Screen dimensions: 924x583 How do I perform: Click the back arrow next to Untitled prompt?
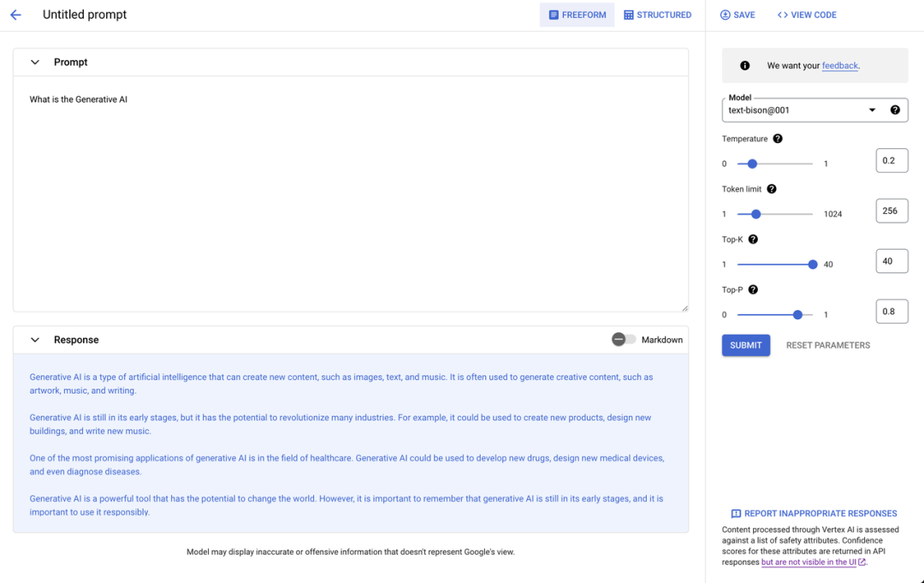pos(15,15)
